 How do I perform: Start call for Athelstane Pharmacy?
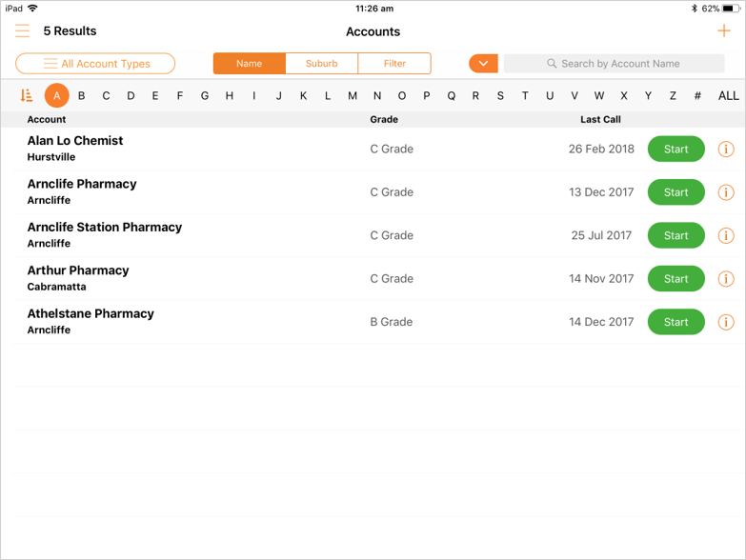point(676,322)
